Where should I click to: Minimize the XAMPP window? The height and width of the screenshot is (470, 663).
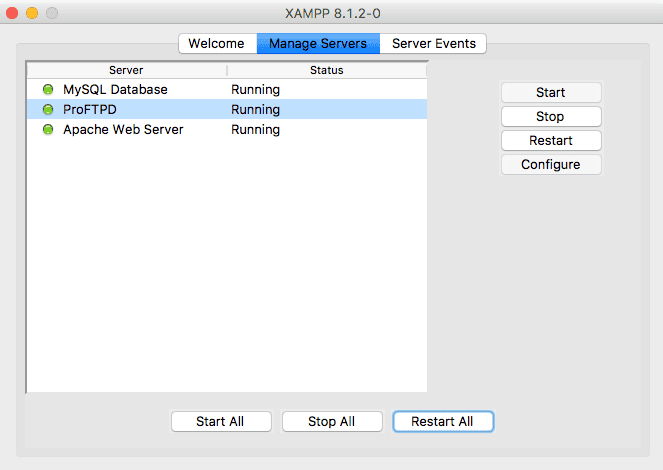pos(32,13)
